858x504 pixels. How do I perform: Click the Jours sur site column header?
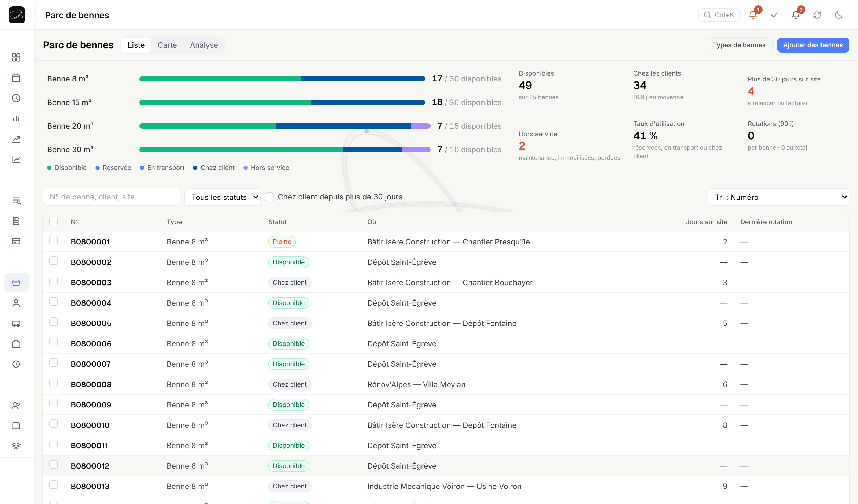(706, 222)
